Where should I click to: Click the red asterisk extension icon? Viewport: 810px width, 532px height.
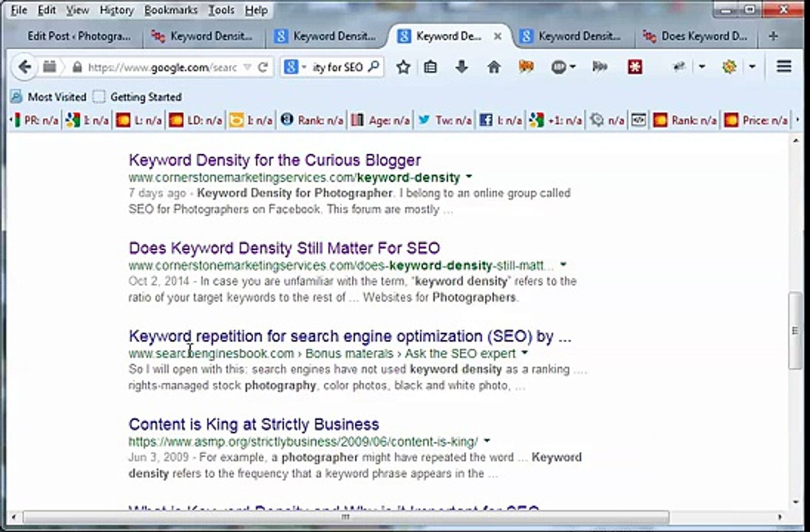coord(635,66)
